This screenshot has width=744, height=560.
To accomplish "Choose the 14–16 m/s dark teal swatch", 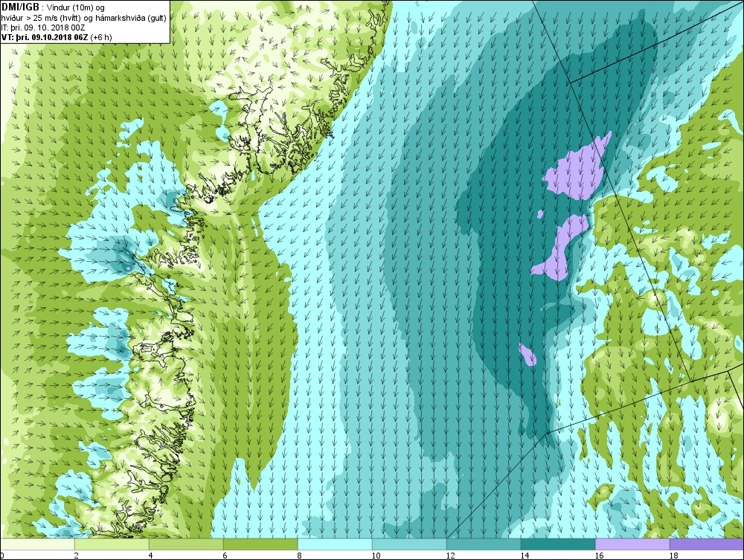I will tap(558, 544).
